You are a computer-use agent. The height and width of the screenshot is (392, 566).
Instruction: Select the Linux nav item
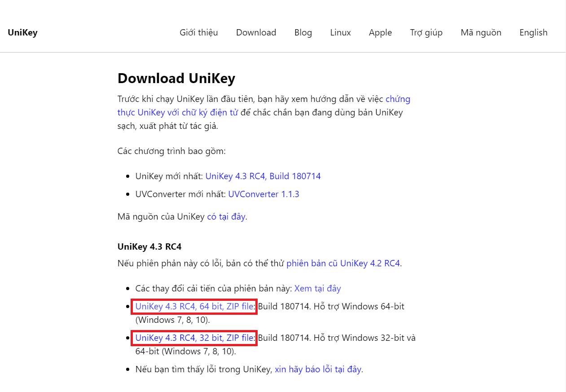click(341, 32)
